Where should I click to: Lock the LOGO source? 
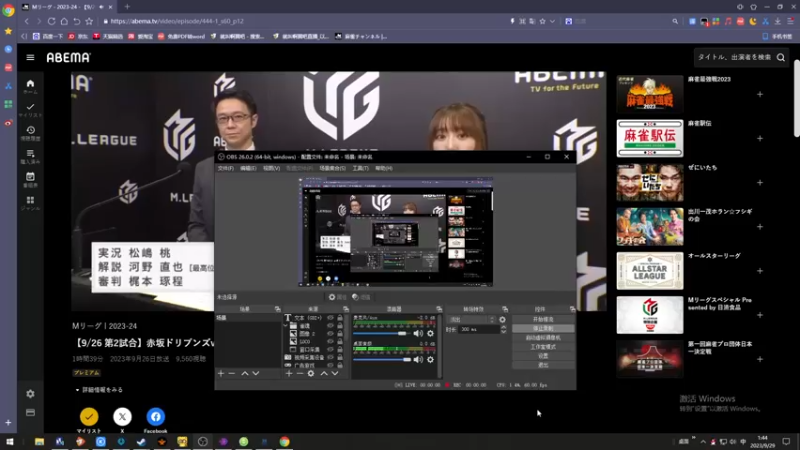340,341
